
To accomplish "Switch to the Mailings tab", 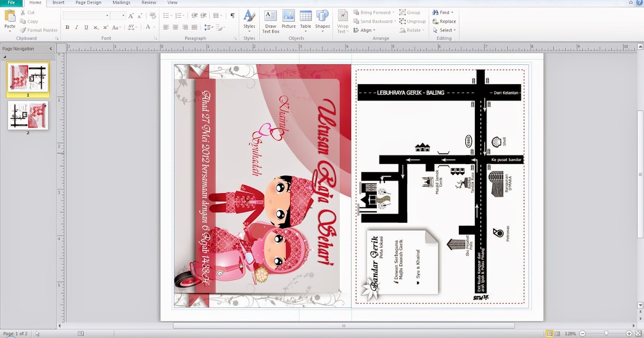I will (x=121, y=3).
